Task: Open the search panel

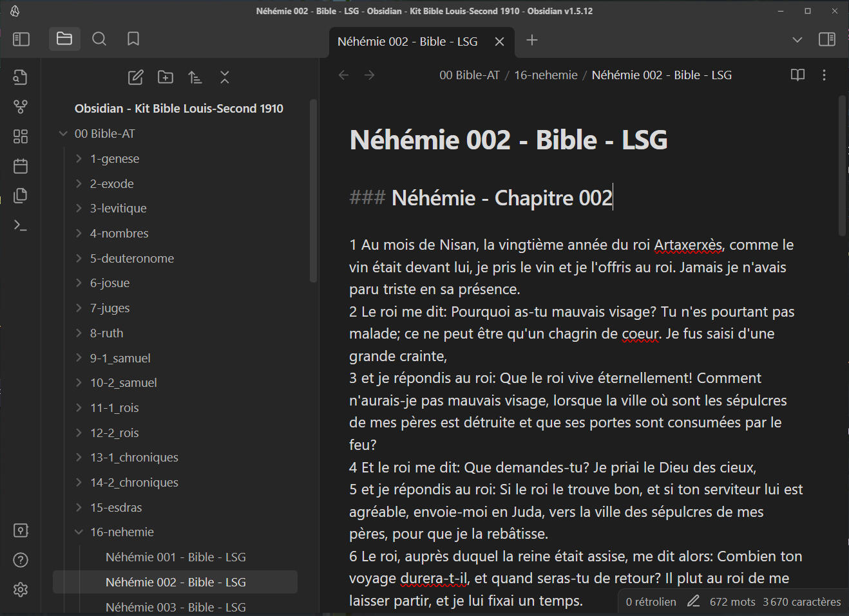Action: click(99, 39)
